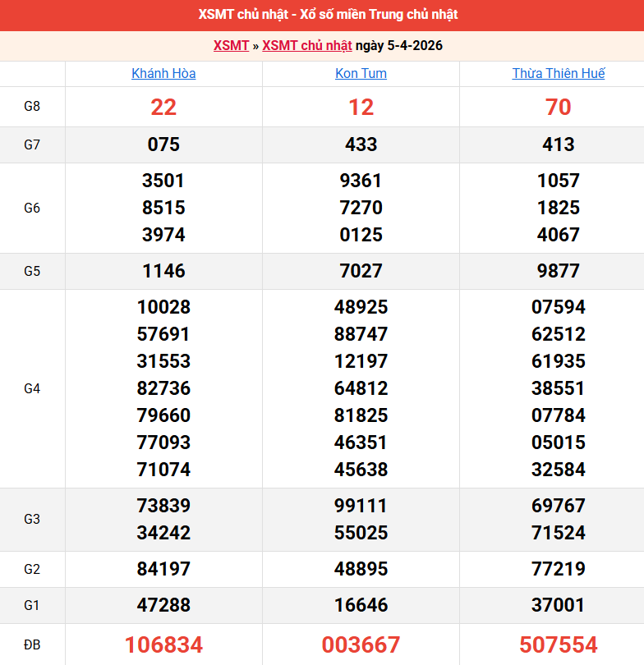The image size is (644, 665).
Task: Select the G8 number 70 for Huế
Action: tap(559, 108)
